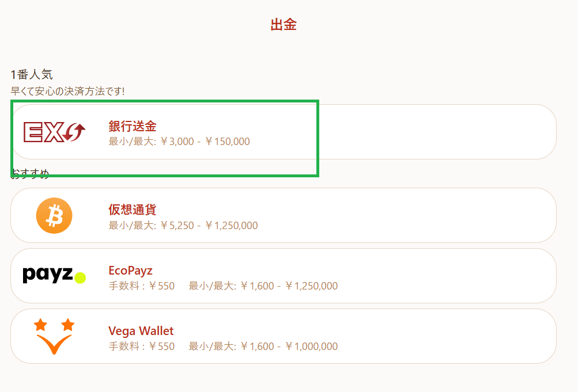Click the 出金 page heading
The height and width of the screenshot is (392, 578).
click(284, 25)
